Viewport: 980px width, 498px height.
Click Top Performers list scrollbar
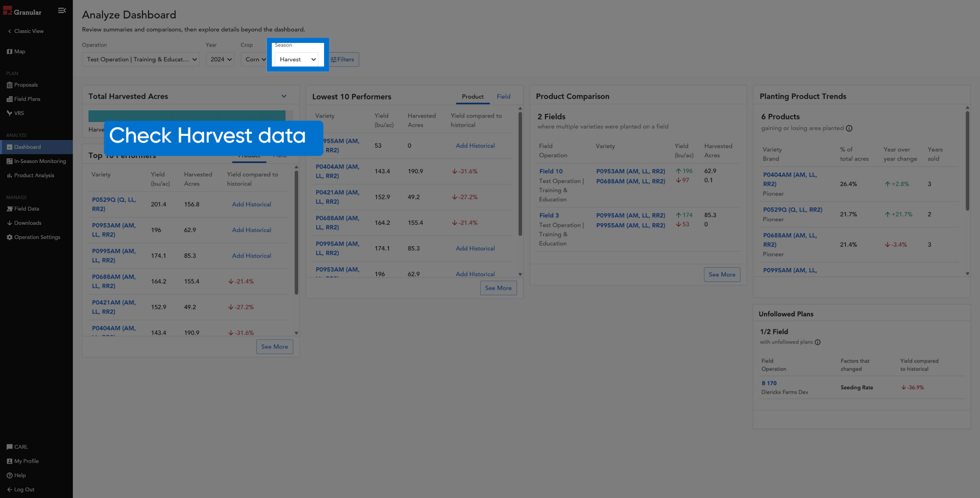point(296,232)
